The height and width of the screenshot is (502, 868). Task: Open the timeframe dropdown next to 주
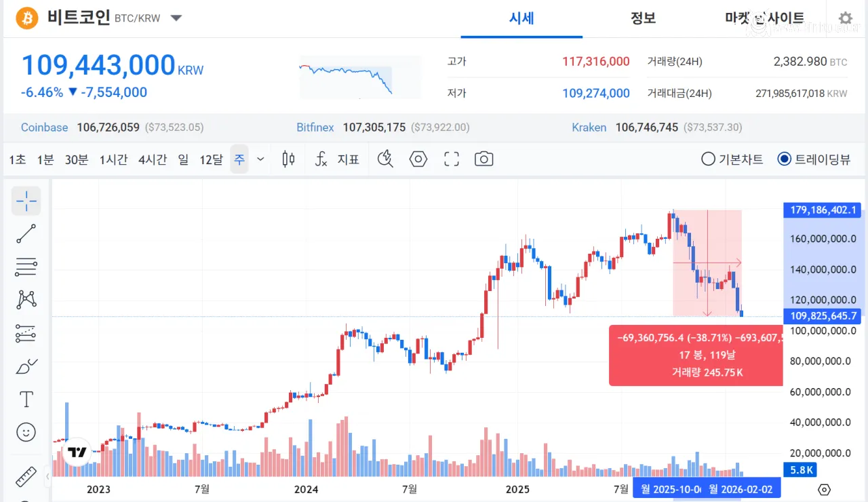pyautogui.click(x=260, y=159)
